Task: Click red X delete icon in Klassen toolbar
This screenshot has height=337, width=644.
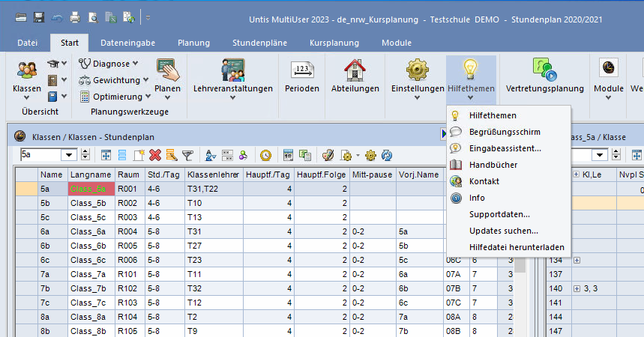Action: click(155, 155)
